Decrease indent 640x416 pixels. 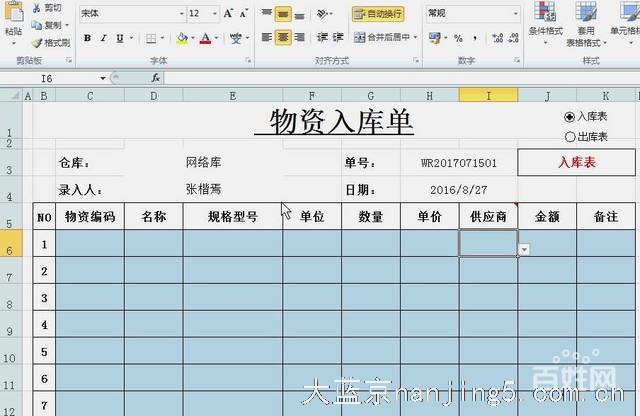322,38
